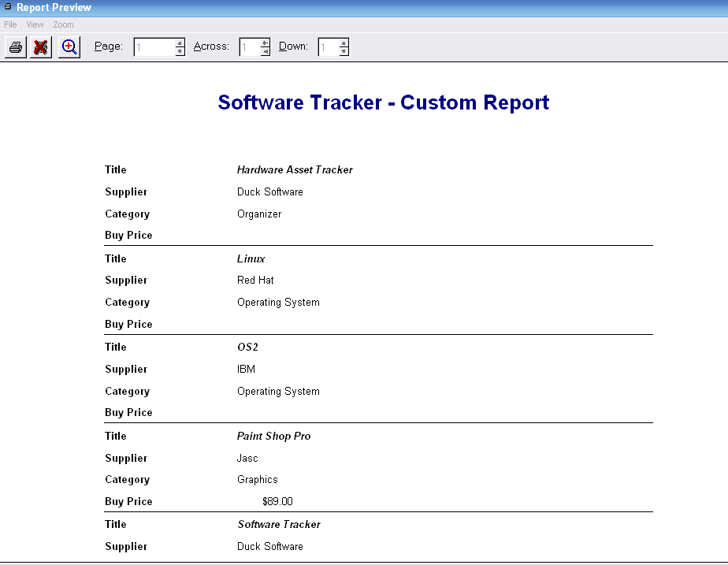Decrease the Page number with down arrow
The height and width of the screenshot is (565, 728).
[x=180, y=51]
